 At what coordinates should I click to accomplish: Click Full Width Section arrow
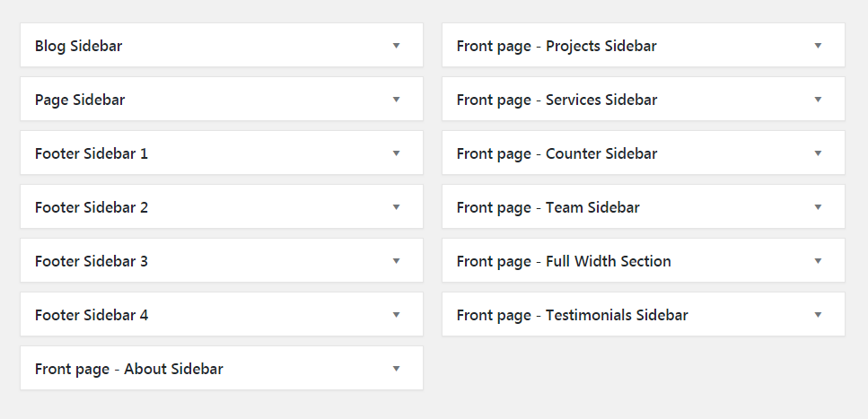pyautogui.click(x=818, y=261)
